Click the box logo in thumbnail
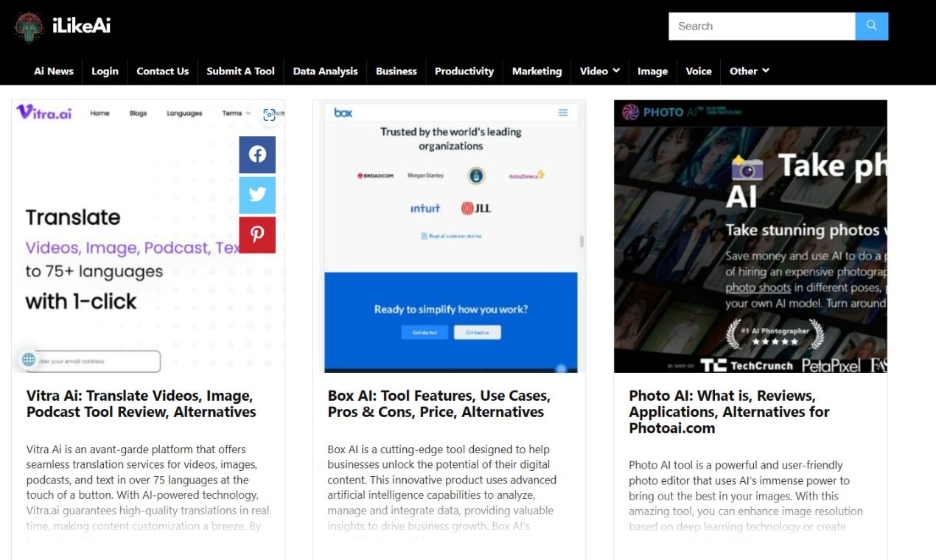The height and width of the screenshot is (560, 936). [x=343, y=113]
